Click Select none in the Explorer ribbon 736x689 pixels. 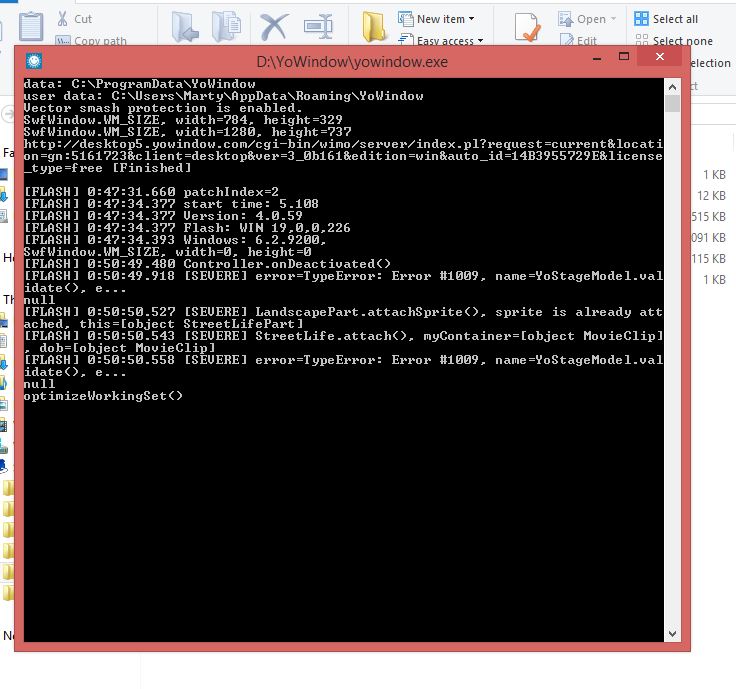click(x=674, y=41)
